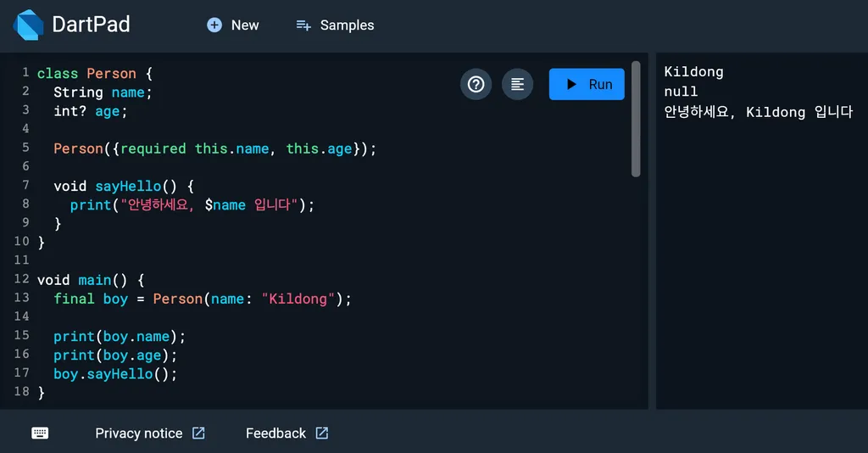
Task: Click line number 12 in gutter
Action: tap(21, 278)
